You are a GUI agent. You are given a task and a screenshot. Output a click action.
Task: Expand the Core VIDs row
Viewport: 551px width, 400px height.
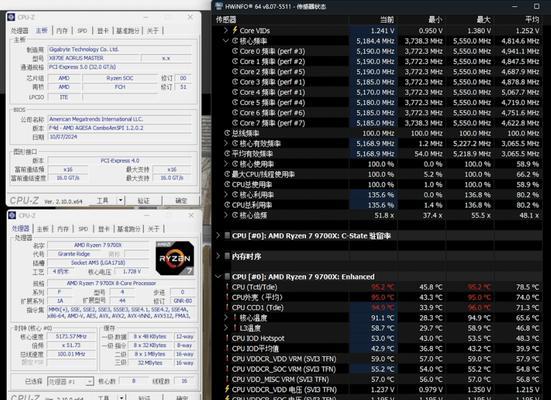pos(226,31)
